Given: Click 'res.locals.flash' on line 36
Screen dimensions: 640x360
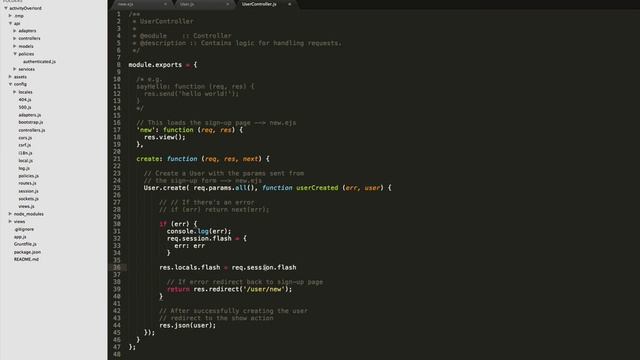Looking at the screenshot, I should [x=190, y=268].
